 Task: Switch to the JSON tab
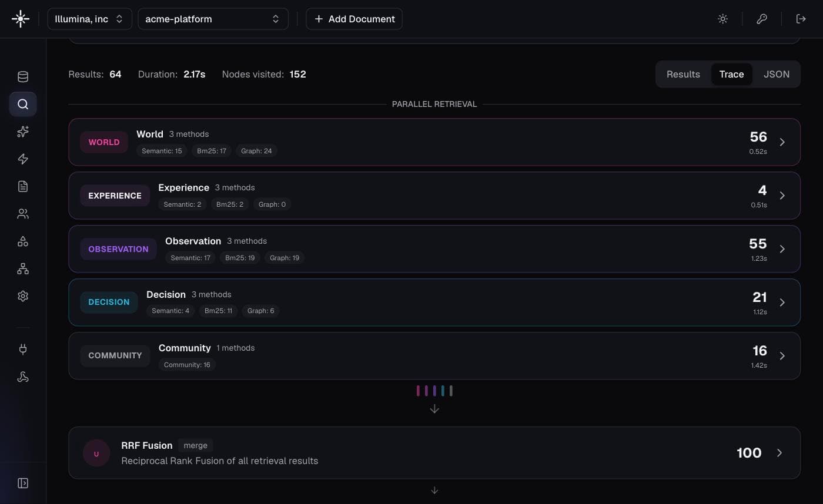(x=776, y=74)
